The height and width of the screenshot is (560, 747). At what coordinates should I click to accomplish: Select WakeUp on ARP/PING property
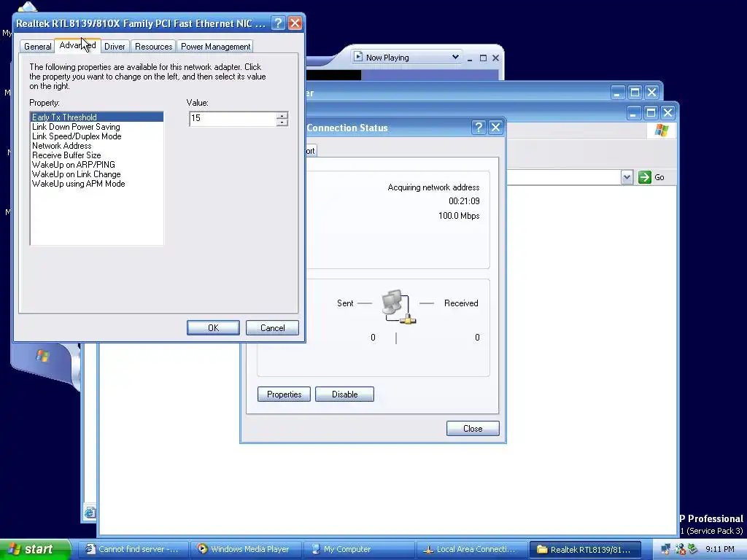tap(97, 165)
